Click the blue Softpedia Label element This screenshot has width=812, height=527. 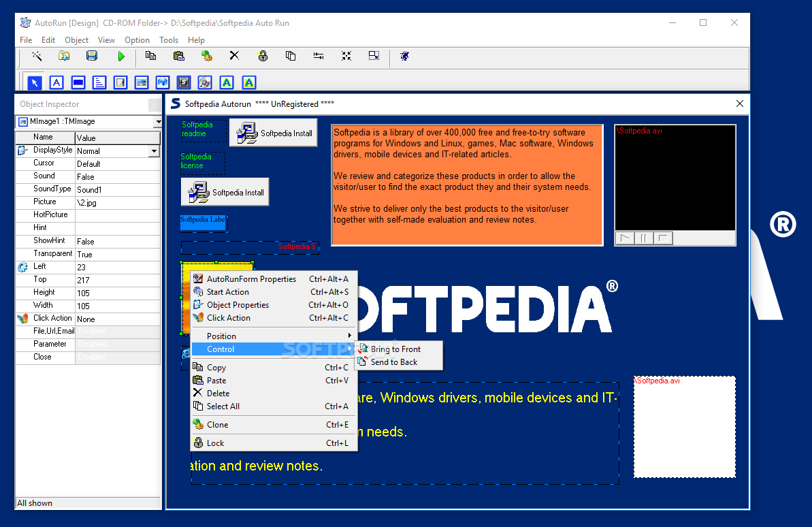(x=204, y=223)
